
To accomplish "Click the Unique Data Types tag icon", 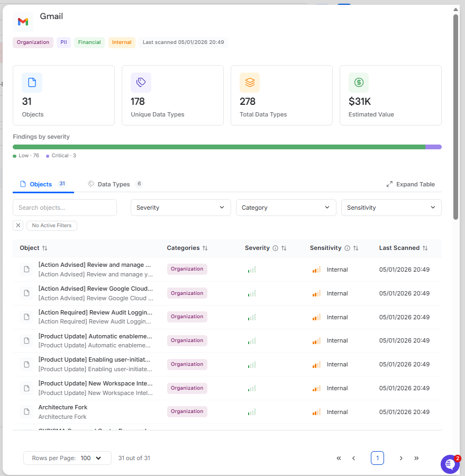I will tap(141, 82).
